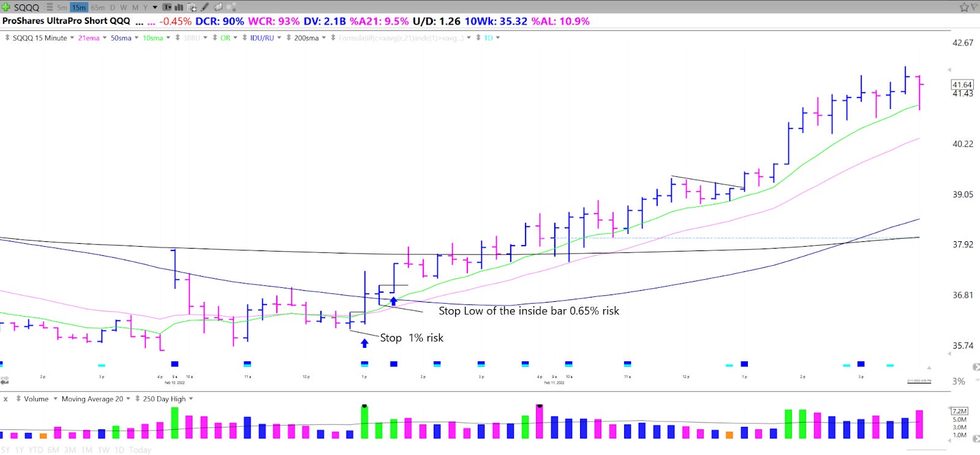Toggle the greyed-out 3BBU indicator label
980x455 pixels.
[x=192, y=38]
